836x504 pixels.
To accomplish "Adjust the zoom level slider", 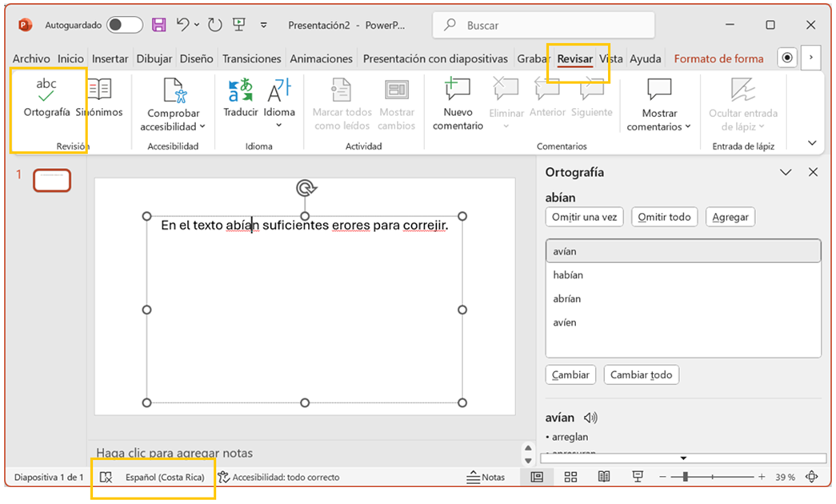I will coord(686,477).
